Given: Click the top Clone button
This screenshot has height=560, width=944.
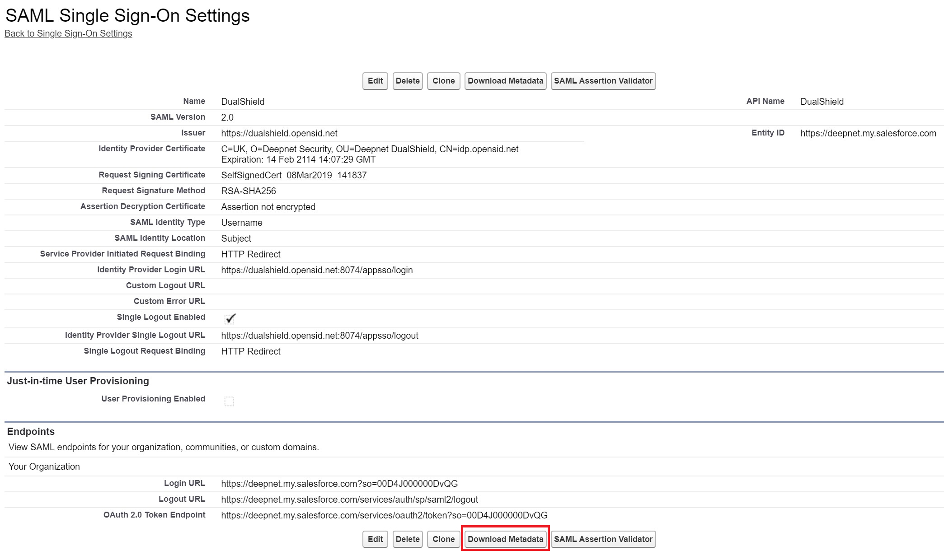Looking at the screenshot, I should 443,81.
